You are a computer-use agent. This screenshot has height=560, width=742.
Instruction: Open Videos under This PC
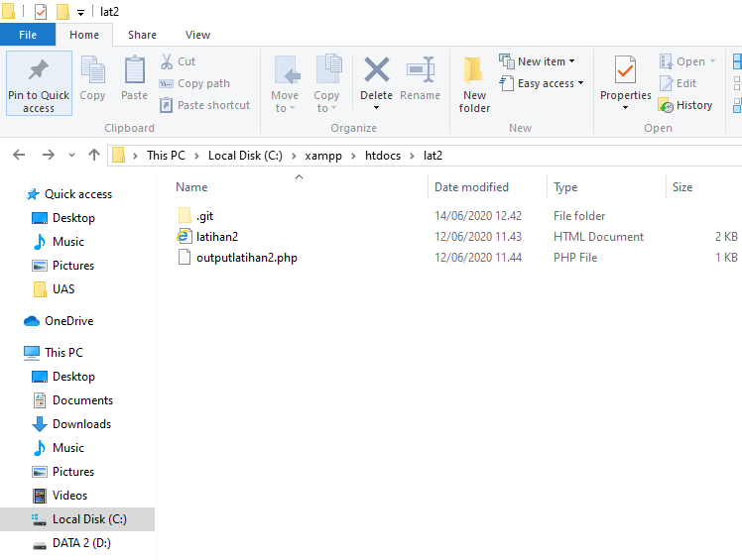(x=69, y=496)
